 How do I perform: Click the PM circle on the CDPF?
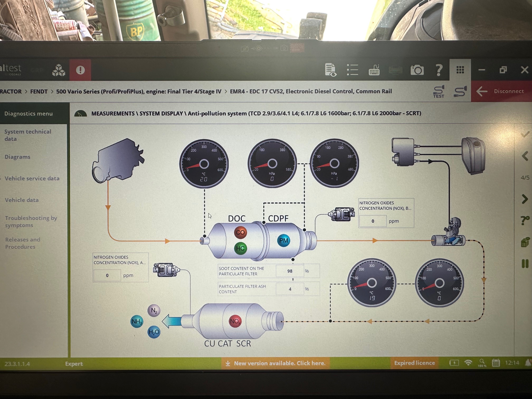[283, 240]
